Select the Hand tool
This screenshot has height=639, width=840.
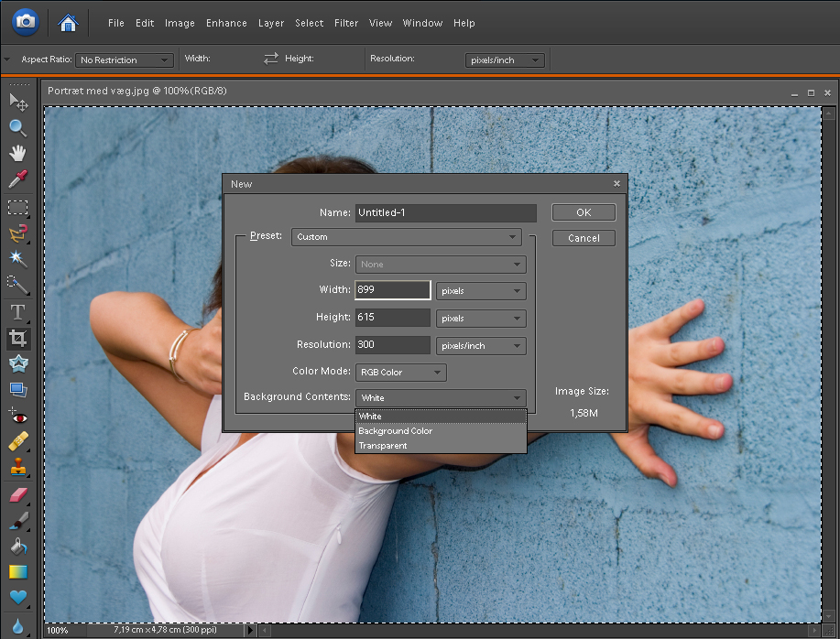point(17,153)
